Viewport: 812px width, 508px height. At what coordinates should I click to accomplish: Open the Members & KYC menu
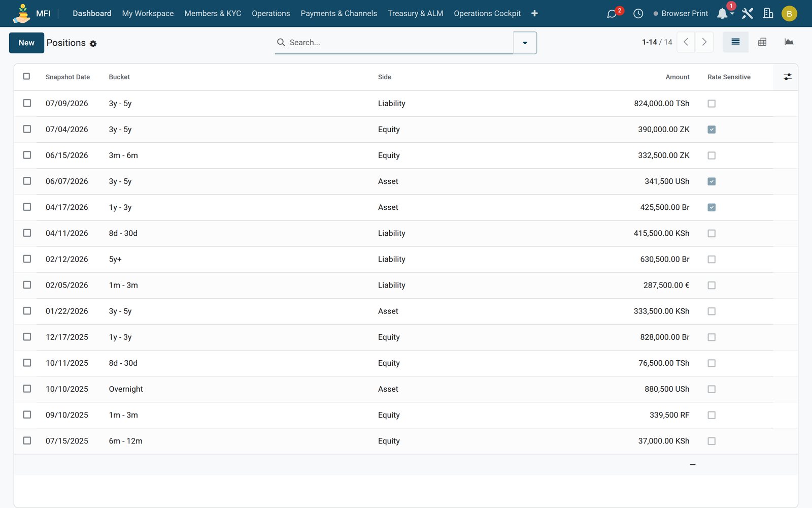pos(213,14)
